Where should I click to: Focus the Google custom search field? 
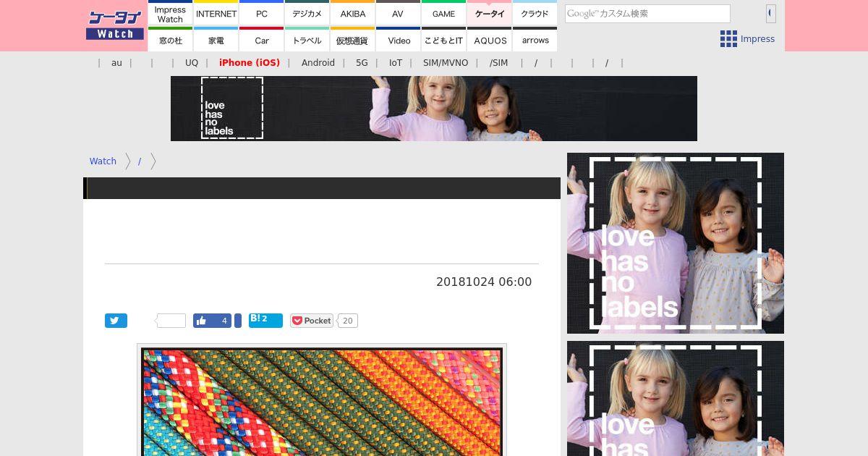coord(647,14)
